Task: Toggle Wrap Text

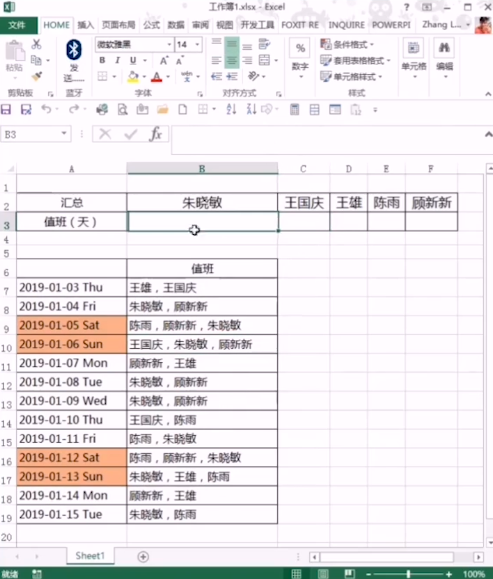Action: (264, 44)
